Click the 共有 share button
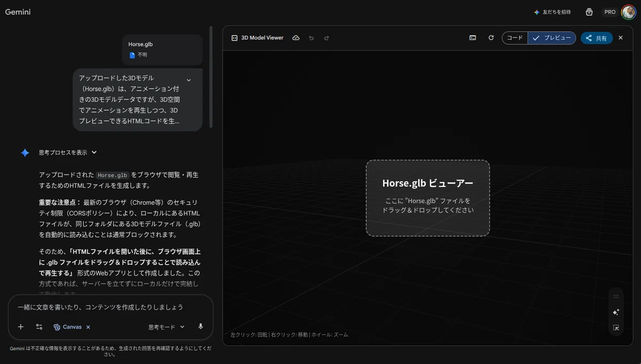The image size is (641, 364). tap(596, 38)
